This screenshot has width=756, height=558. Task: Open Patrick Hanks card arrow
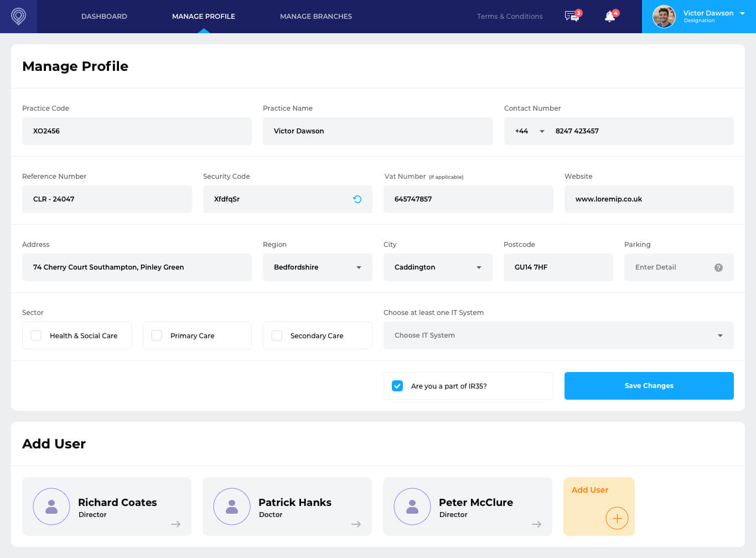coord(356,524)
